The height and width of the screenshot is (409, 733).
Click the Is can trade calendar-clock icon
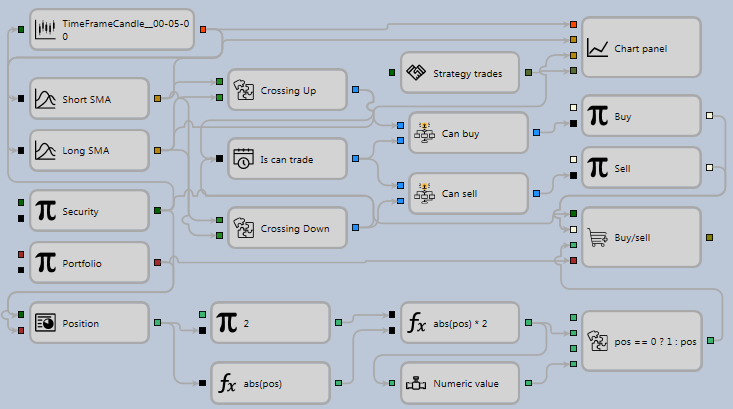click(244, 159)
